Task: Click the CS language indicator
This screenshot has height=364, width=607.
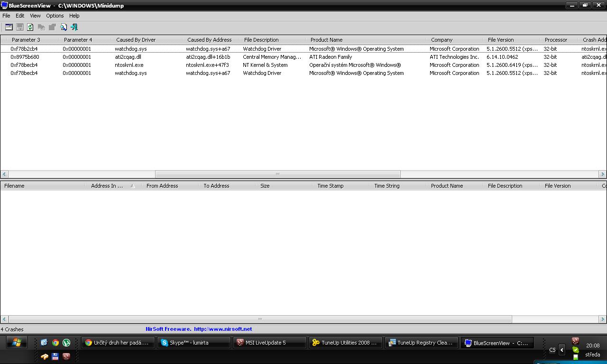Action: tap(552, 350)
